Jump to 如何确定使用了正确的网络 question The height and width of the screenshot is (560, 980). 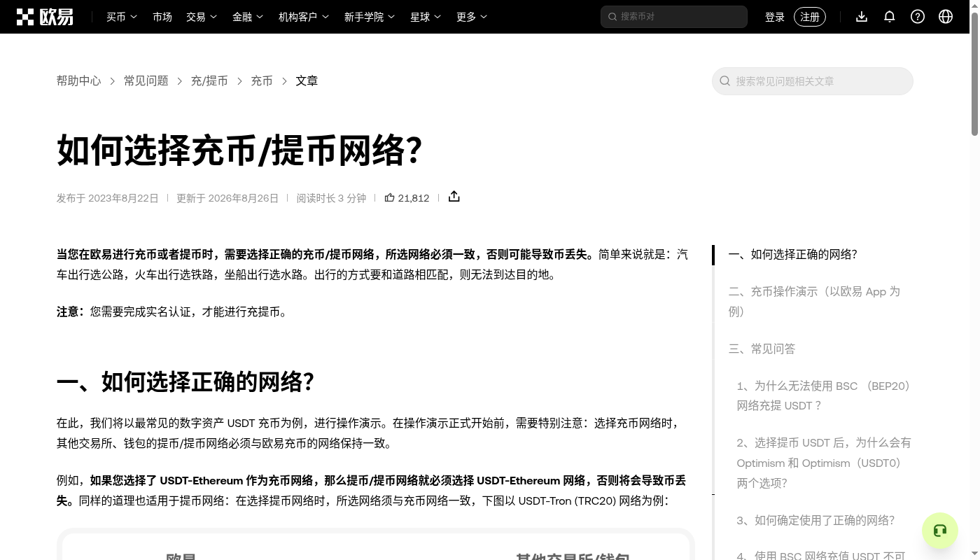[x=816, y=520]
